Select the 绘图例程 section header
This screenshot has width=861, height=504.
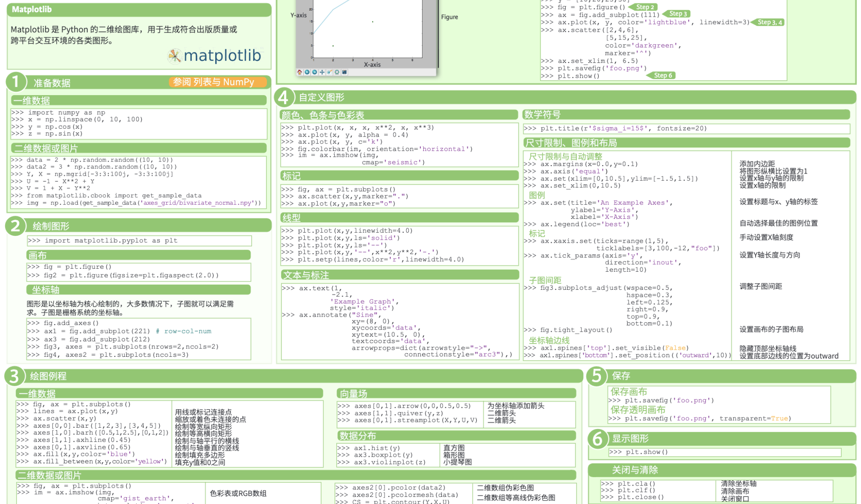tap(48, 376)
